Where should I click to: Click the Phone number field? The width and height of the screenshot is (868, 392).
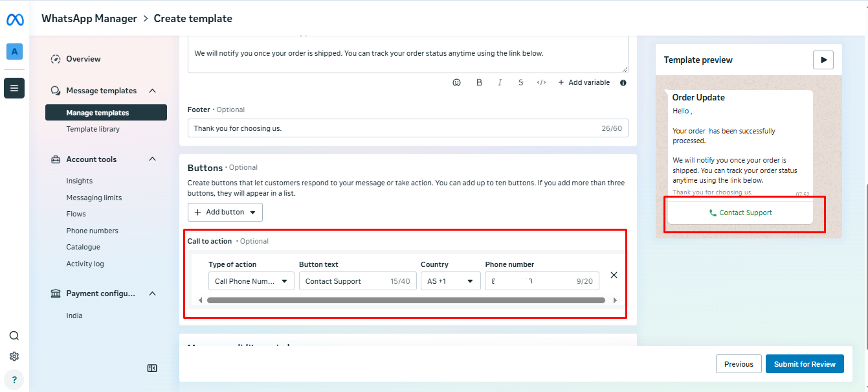(x=542, y=281)
